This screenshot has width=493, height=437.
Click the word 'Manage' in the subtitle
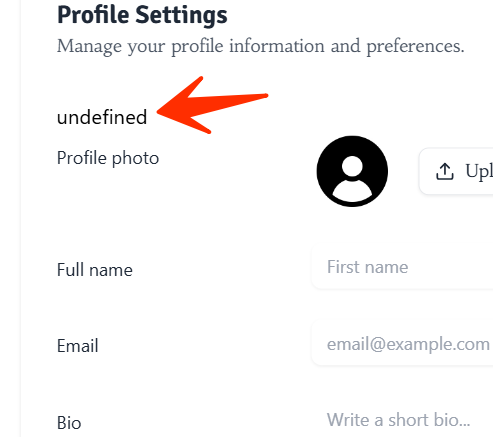89,47
